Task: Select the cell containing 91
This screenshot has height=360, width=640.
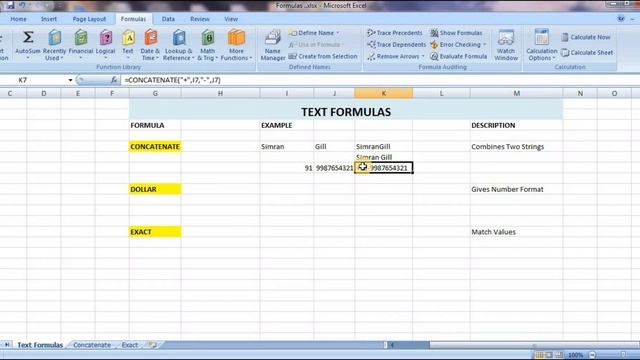Action: [x=287, y=168]
